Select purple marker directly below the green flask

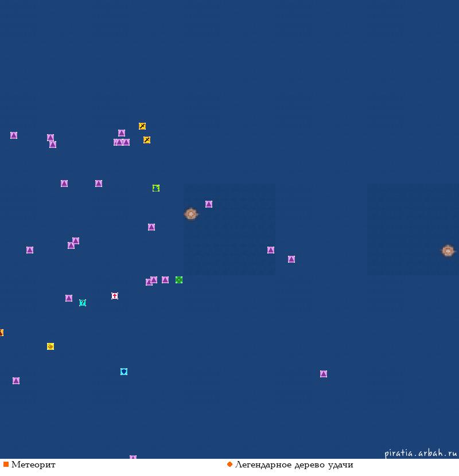tap(151, 227)
